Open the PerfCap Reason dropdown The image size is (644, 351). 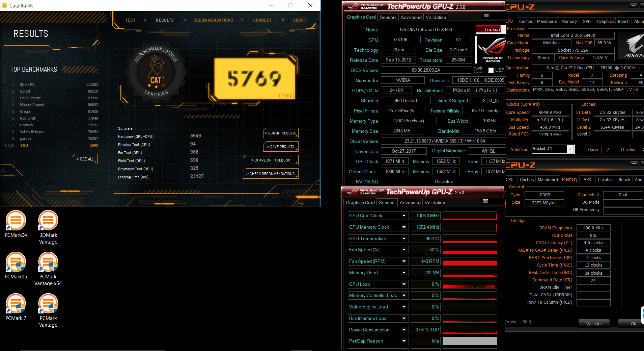coord(404,341)
